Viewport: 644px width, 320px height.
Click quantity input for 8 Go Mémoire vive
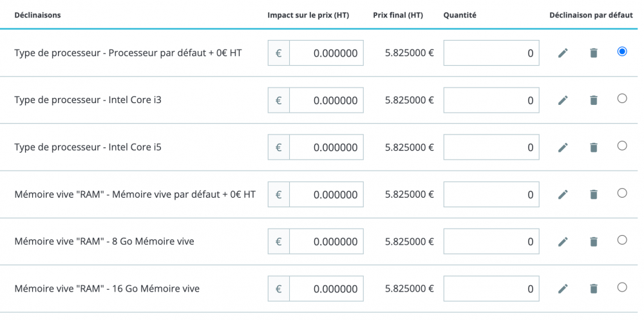(491, 241)
